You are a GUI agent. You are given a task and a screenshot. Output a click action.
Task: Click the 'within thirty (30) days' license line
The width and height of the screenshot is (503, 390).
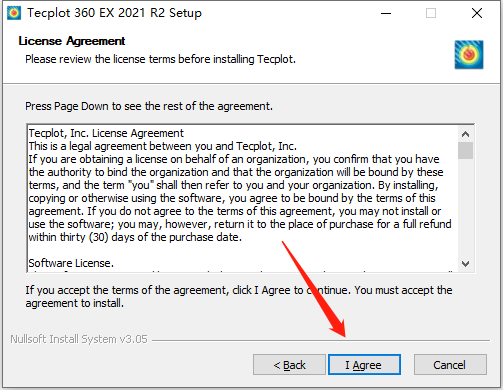coord(135,237)
